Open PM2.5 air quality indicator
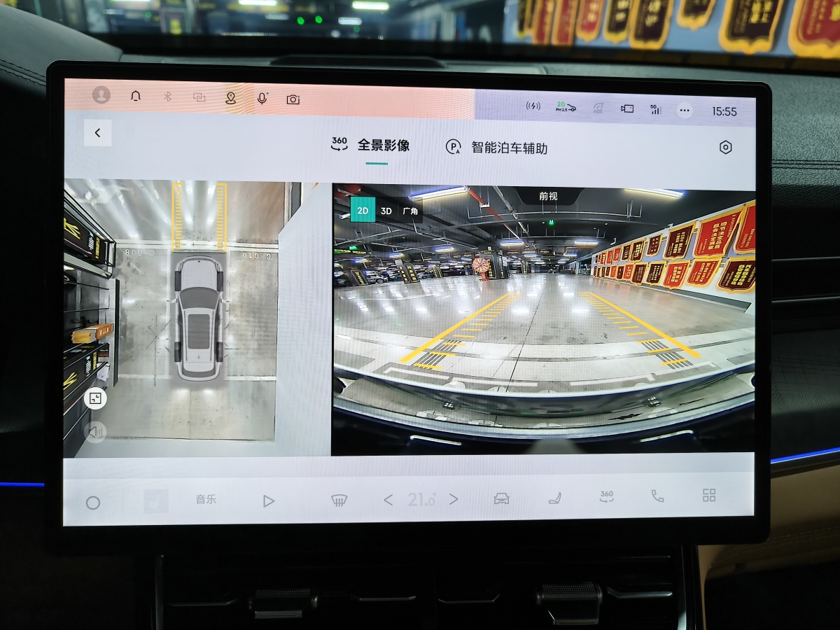 566,107
